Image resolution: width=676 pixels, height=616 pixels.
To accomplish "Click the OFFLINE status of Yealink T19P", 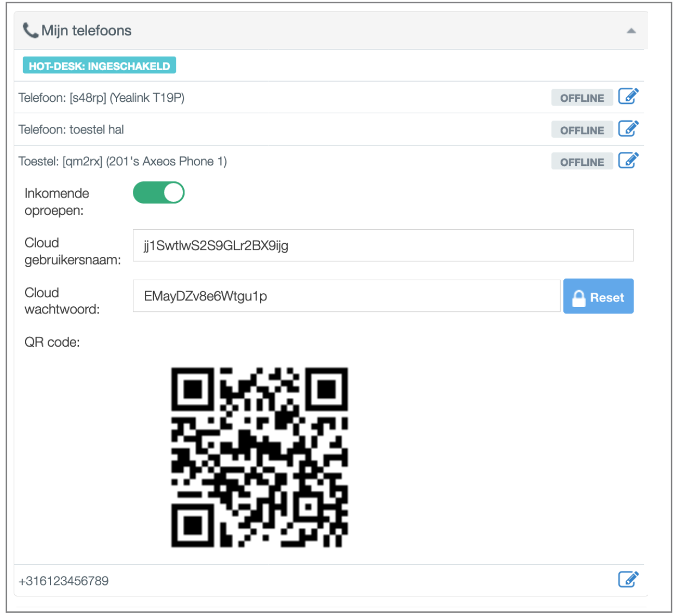I will [x=582, y=98].
